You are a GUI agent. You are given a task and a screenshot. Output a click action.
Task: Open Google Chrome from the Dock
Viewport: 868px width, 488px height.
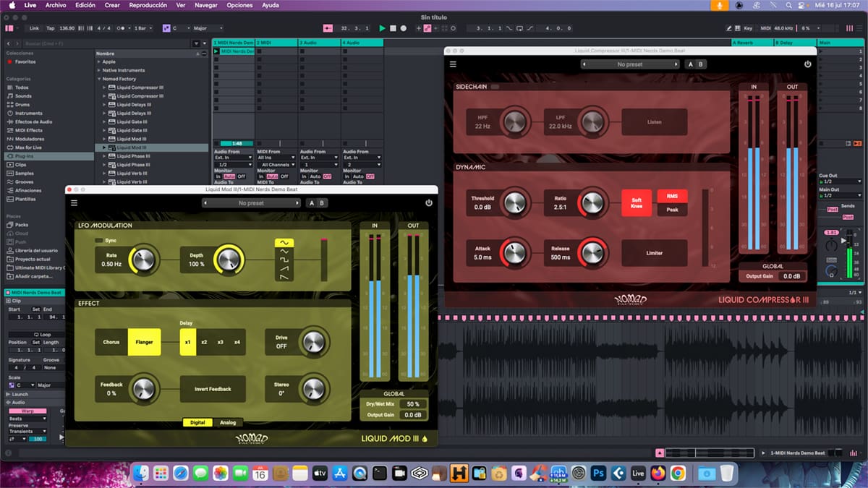[x=677, y=473]
